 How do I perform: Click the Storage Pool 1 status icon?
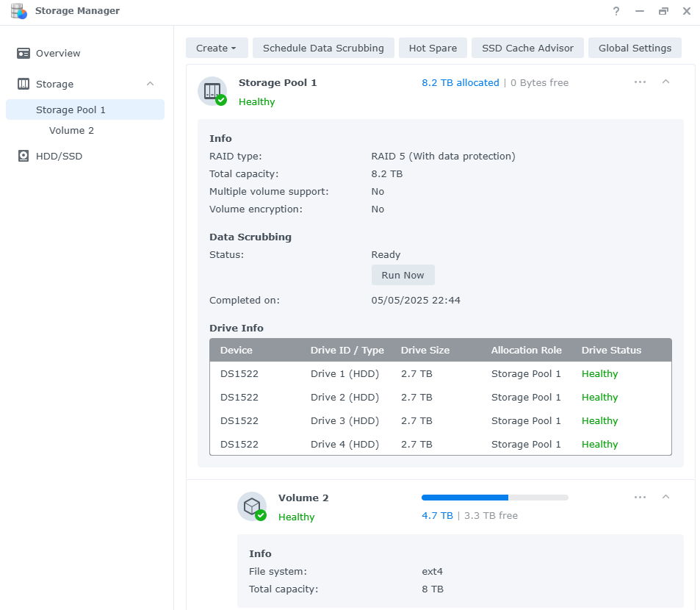pyautogui.click(x=212, y=91)
